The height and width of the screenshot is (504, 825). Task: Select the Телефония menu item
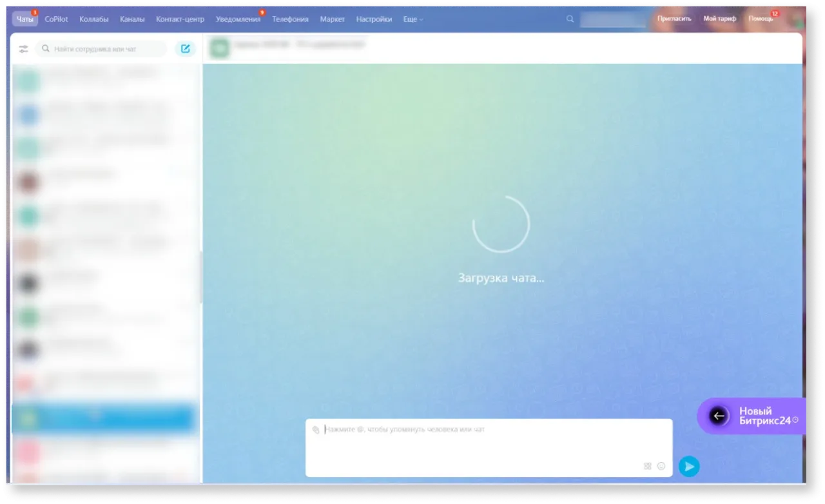(x=290, y=19)
